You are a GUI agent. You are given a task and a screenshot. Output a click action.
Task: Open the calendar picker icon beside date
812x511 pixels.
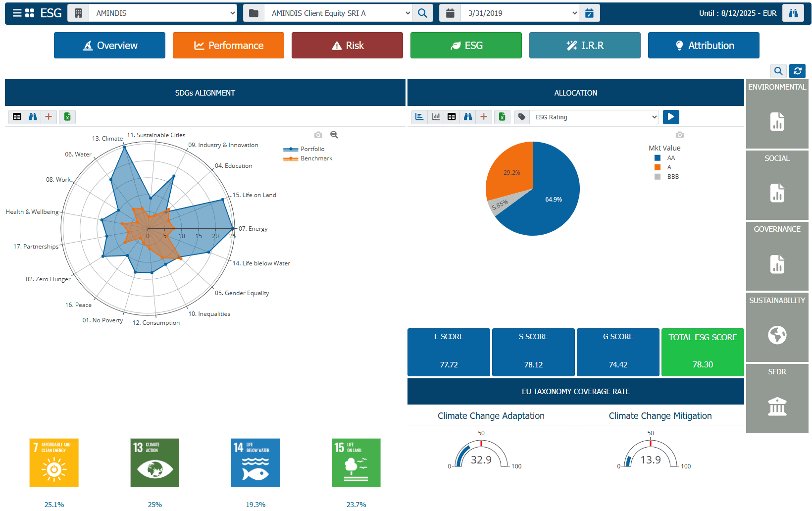pos(589,13)
